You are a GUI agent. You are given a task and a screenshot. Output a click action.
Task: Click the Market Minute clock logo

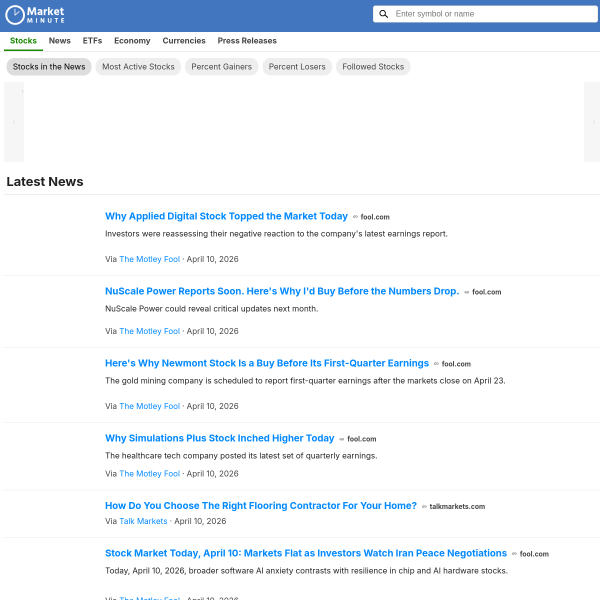pyautogui.click(x=15, y=14)
